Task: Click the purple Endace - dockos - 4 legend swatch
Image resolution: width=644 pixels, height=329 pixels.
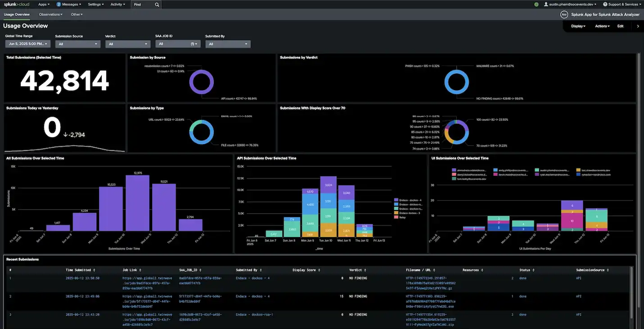Action: (x=395, y=200)
